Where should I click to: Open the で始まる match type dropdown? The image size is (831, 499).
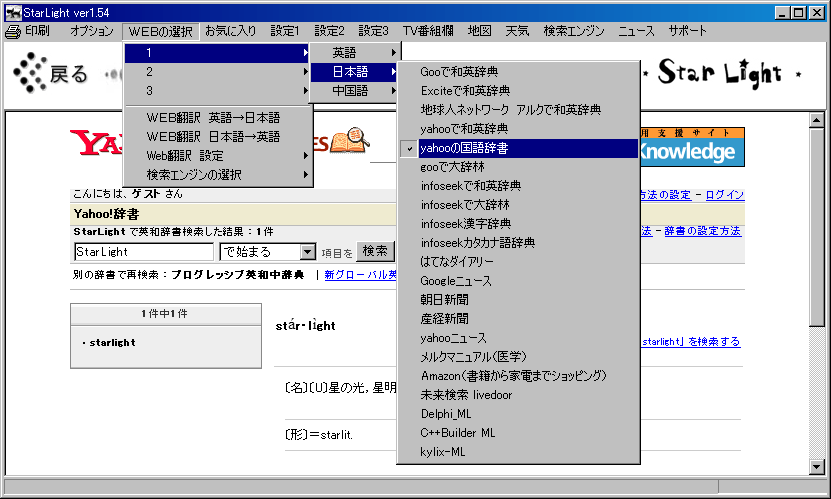tap(307, 252)
